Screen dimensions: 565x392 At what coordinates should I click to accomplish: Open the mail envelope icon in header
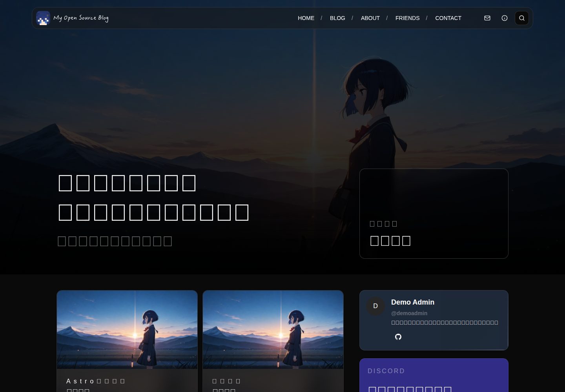coord(487,18)
